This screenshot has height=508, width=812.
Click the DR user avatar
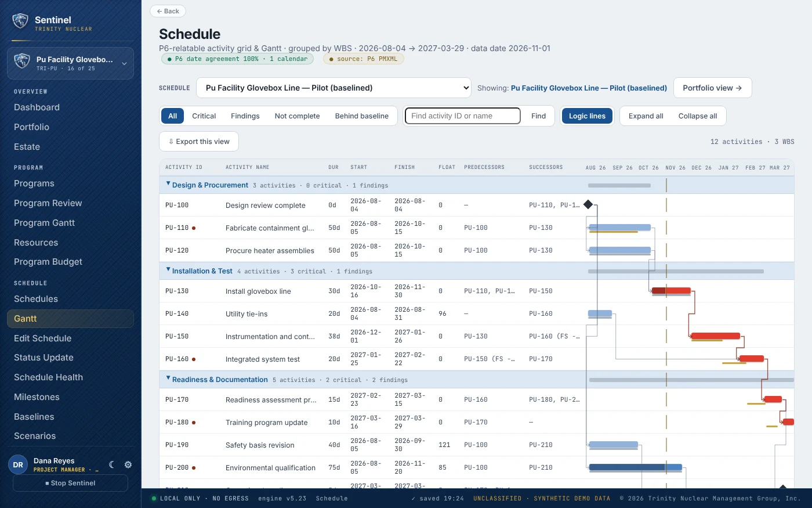tap(18, 464)
